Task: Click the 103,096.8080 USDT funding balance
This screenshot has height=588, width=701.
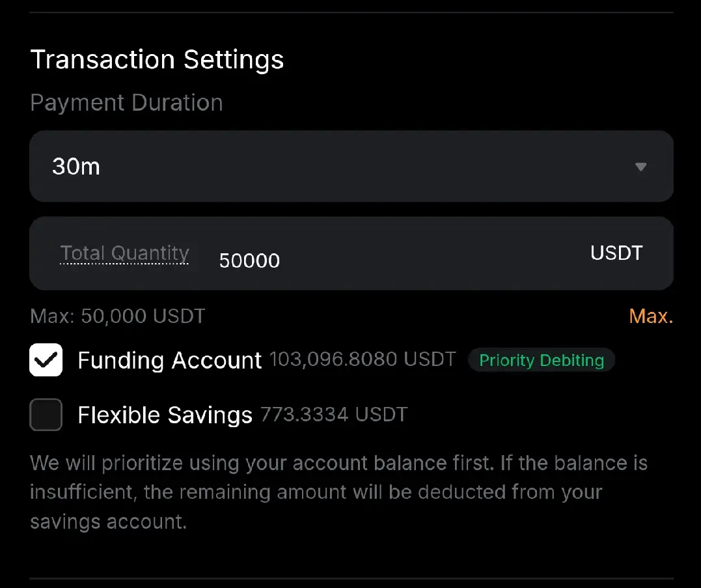Action: [363, 359]
